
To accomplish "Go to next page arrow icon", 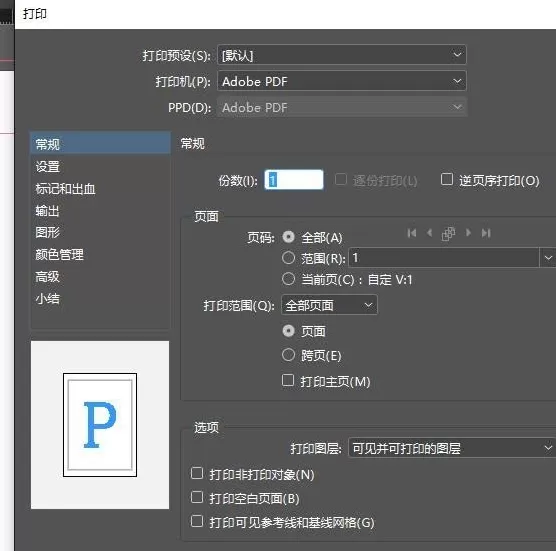I will 468,233.
